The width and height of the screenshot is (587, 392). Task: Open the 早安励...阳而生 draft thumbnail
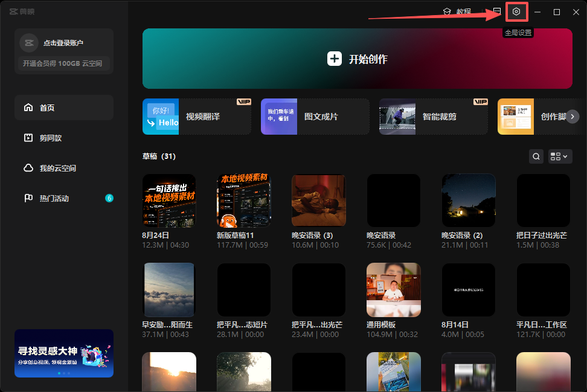click(x=169, y=290)
